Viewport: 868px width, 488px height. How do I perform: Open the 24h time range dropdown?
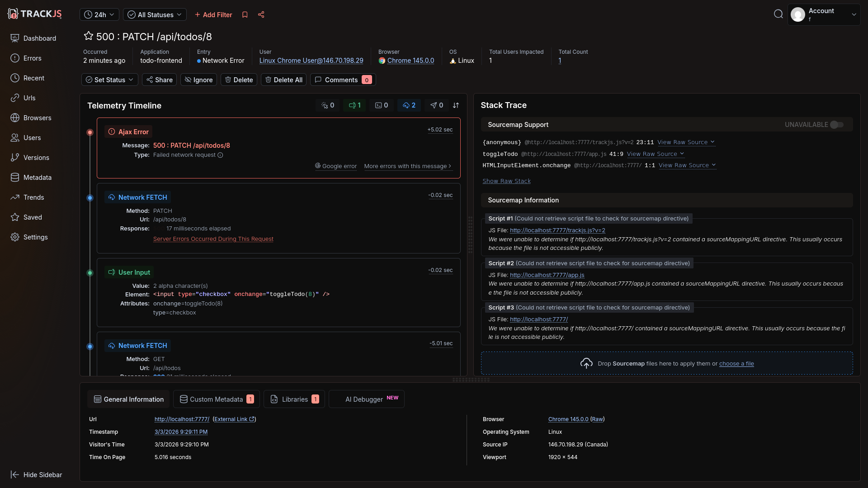(x=99, y=15)
